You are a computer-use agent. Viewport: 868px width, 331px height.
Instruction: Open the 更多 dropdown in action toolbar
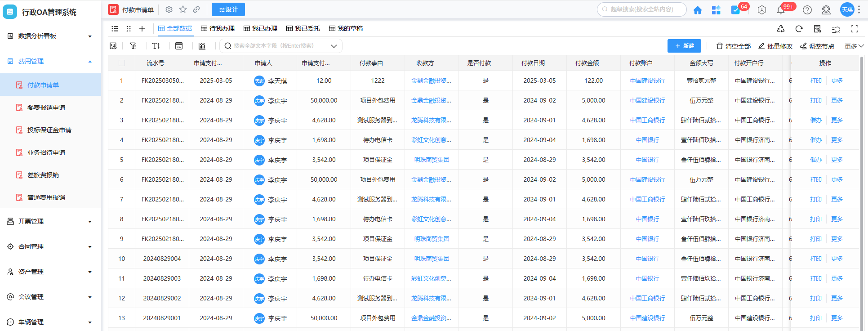click(854, 46)
